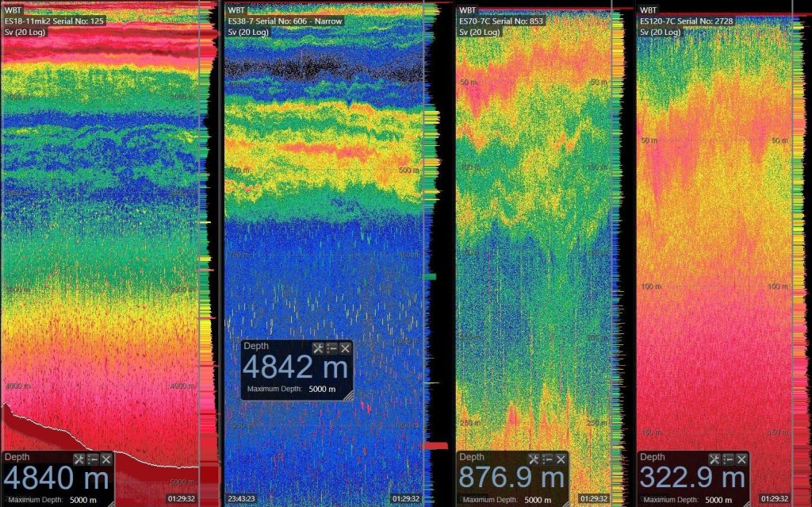Click the list icon on the 322.9 m depth panel
812x507 pixels.
(x=727, y=459)
